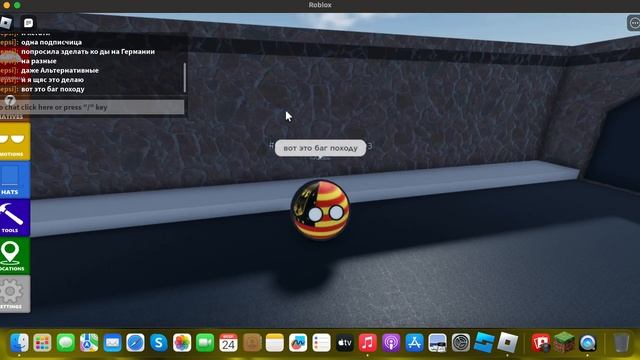Viewport: 640px width, 360px height.
Task: Open the Tools hammer tile
Action: [15, 218]
